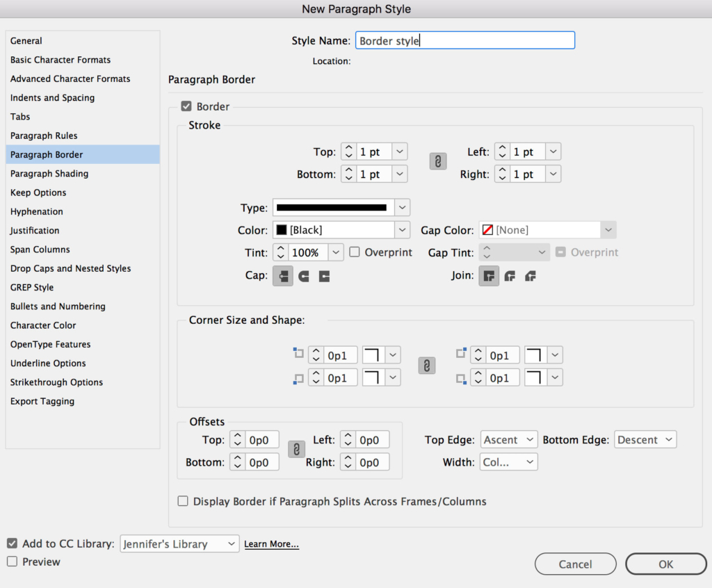
Task: Click the Learn More link
Action: pyautogui.click(x=271, y=544)
